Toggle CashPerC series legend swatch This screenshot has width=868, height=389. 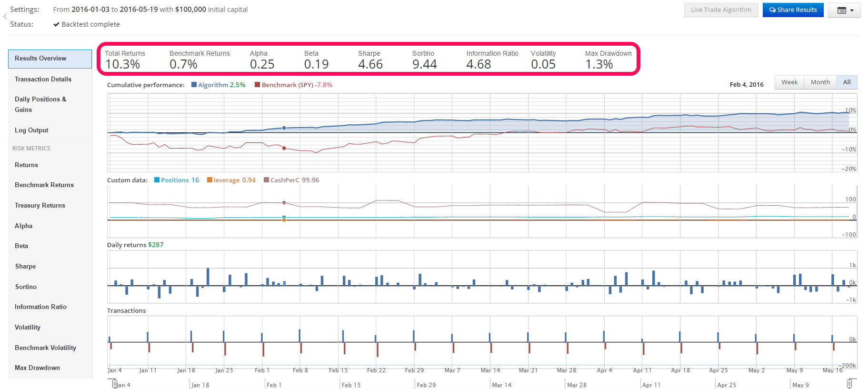[x=266, y=180]
